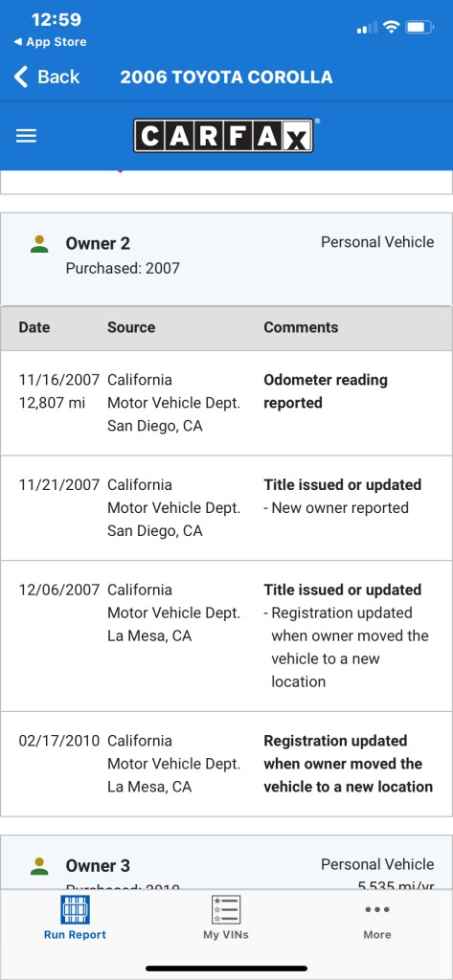Select the 11/21/2007 title issued row

(x=226, y=508)
